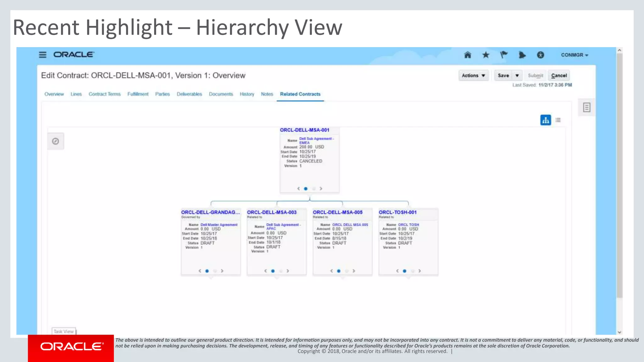Click the Save button
Viewport: 644px width, 362px height.
503,75
